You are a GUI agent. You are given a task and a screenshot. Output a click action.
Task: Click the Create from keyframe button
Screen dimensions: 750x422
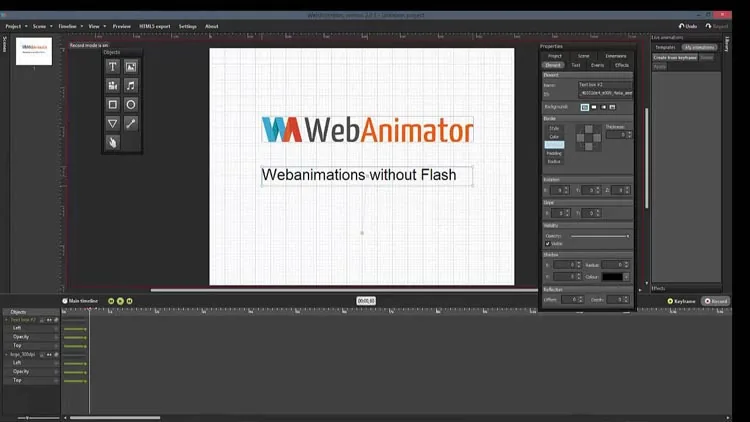(x=675, y=57)
